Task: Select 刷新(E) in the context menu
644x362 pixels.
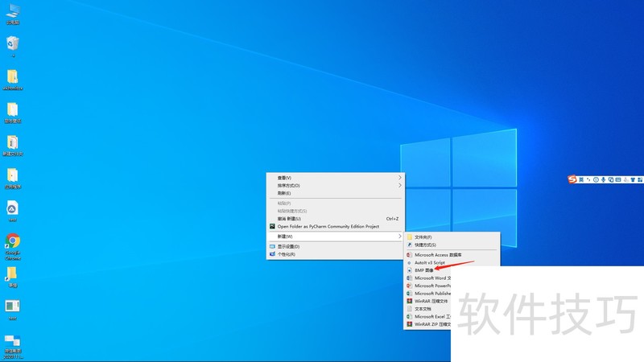Action: click(x=284, y=193)
